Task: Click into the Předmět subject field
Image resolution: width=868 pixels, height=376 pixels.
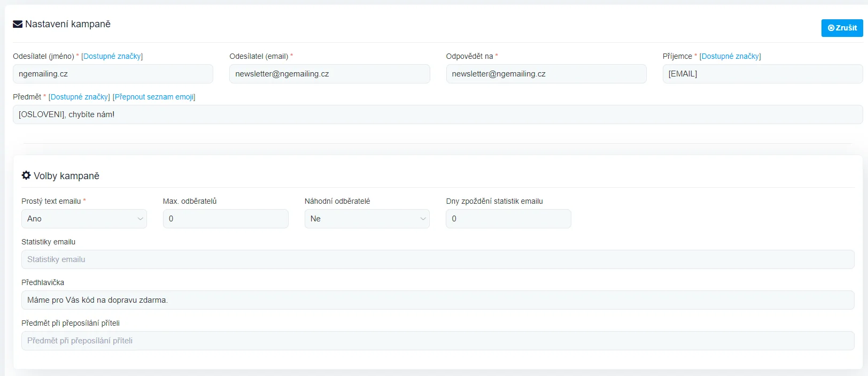Action: tap(437, 114)
